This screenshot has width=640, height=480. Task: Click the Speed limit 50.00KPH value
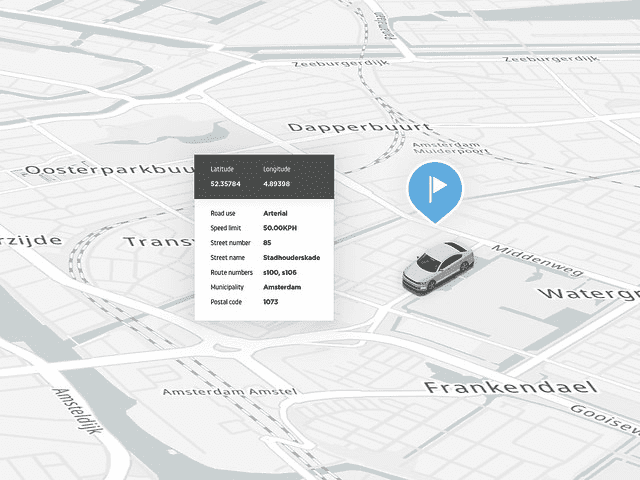283,229
